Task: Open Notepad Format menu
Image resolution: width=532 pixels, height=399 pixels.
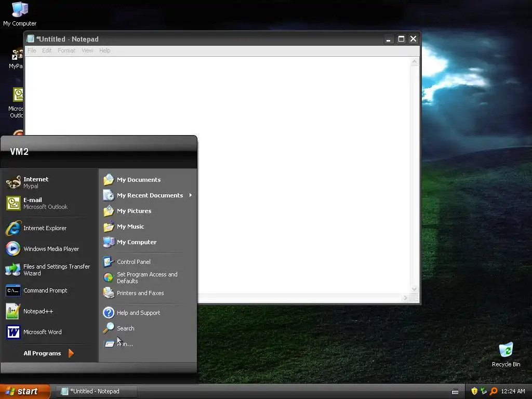Action: [x=66, y=50]
